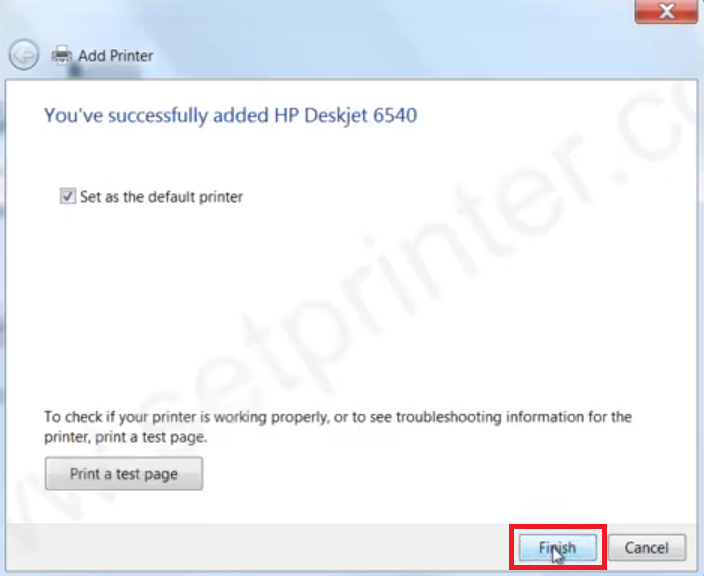Go back using the back arrow
704x576 pixels.
[24, 55]
